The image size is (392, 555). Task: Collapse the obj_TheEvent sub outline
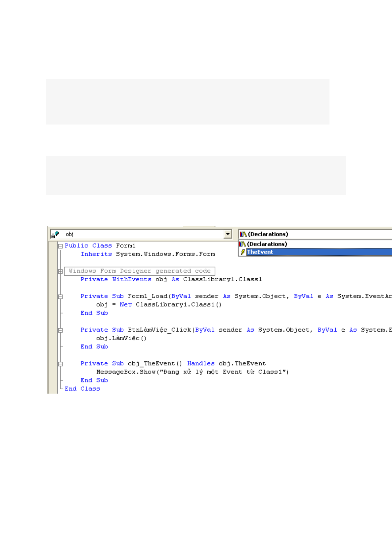coord(61,364)
